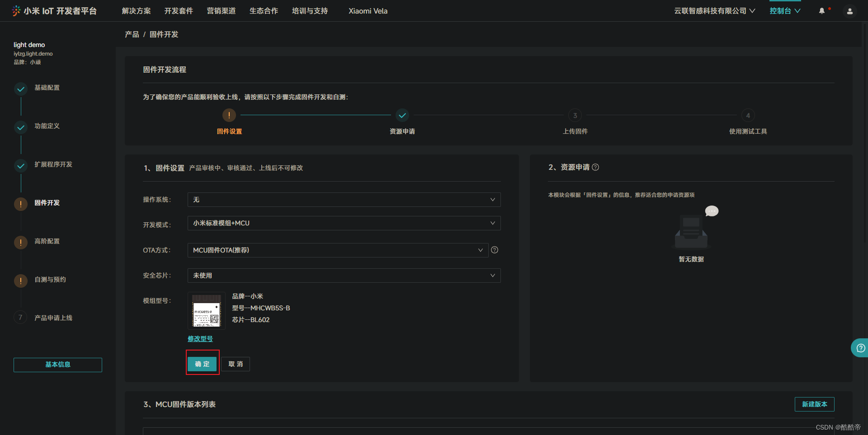Expand the 控制台 dropdown
Viewport: 868px width, 435px height.
point(785,11)
